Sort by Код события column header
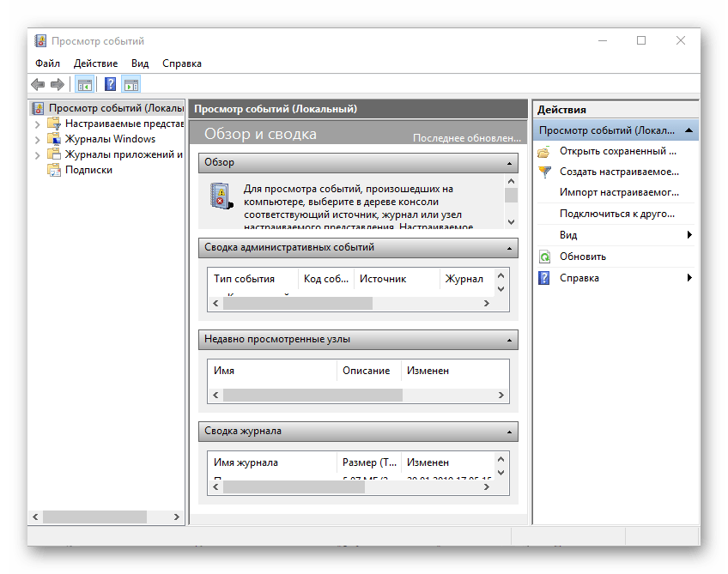The height and width of the screenshot is (574, 728). pyautogui.click(x=326, y=279)
